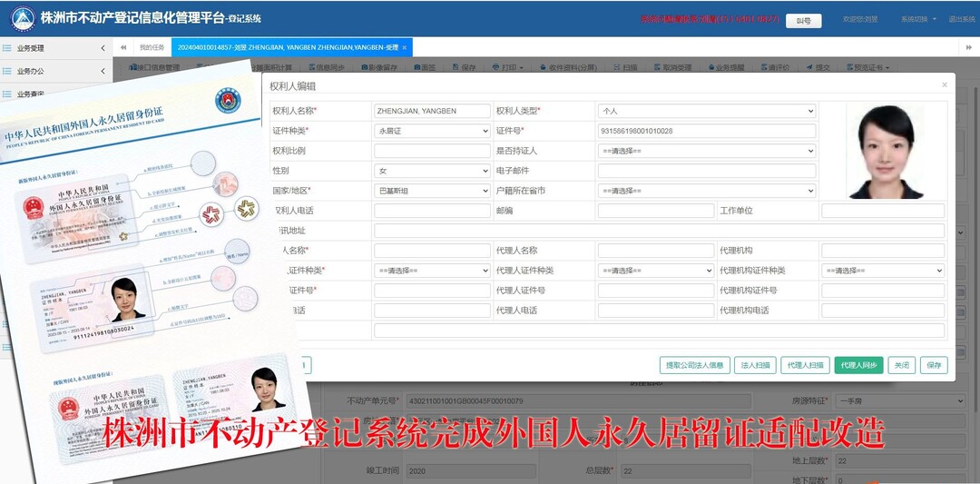Click the 不动产单元号 field
980x484 pixels.
coord(578,400)
